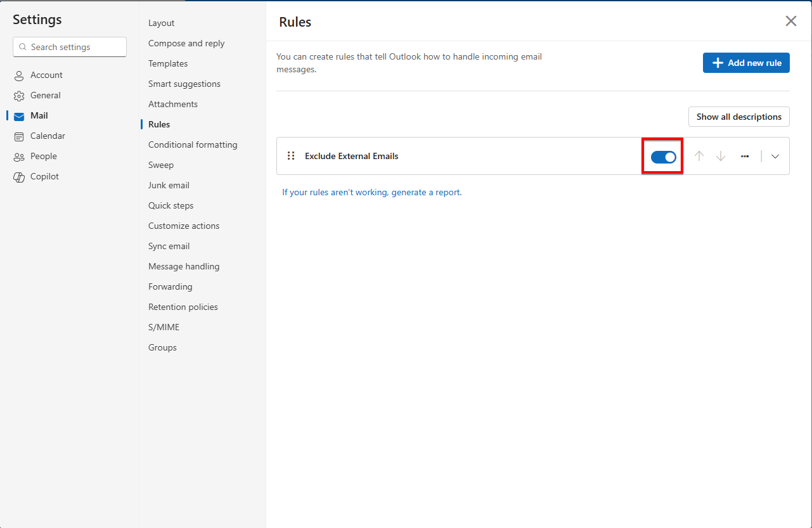Click Show all descriptions
Viewport: 812px width, 528px height.
[x=738, y=117]
